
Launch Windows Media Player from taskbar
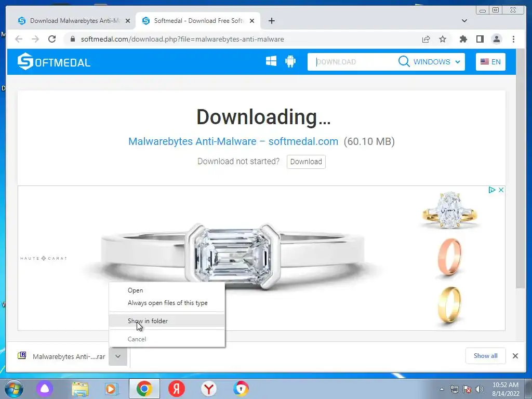pyautogui.click(x=111, y=389)
